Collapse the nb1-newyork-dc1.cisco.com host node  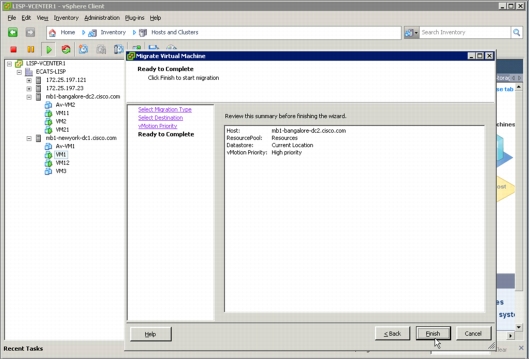point(29,138)
